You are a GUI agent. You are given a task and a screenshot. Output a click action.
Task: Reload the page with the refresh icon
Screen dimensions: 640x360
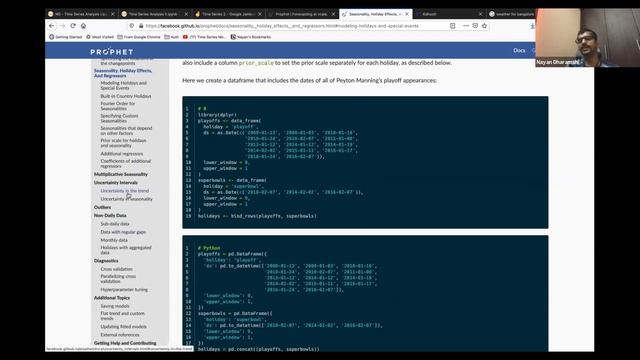coord(73,26)
